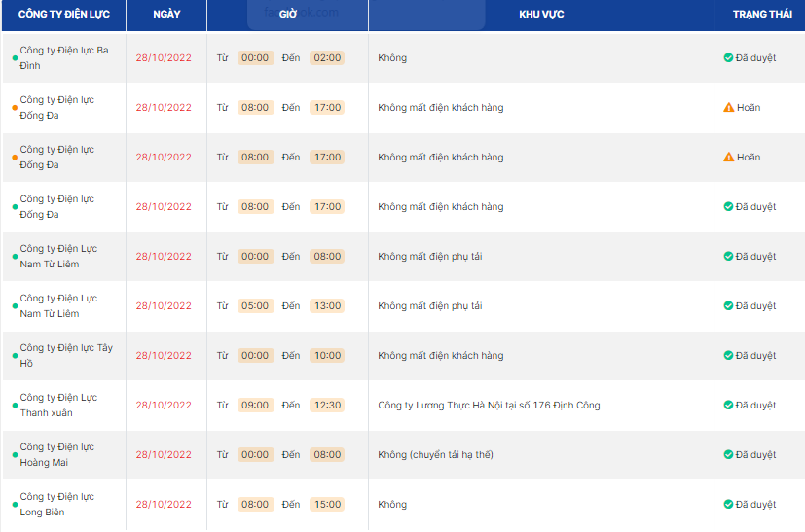Click date 28/10/2022 in Long Biên row
The image size is (805, 532).
point(164,504)
